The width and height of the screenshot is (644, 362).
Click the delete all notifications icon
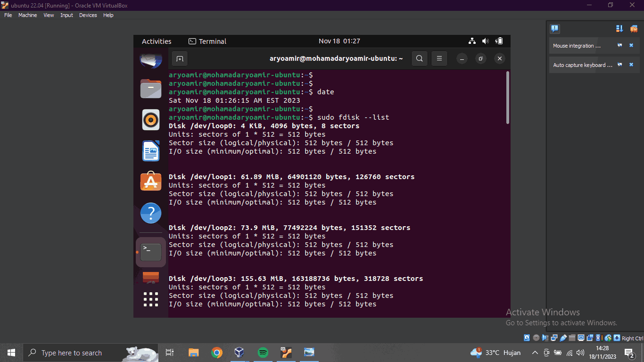634,29
